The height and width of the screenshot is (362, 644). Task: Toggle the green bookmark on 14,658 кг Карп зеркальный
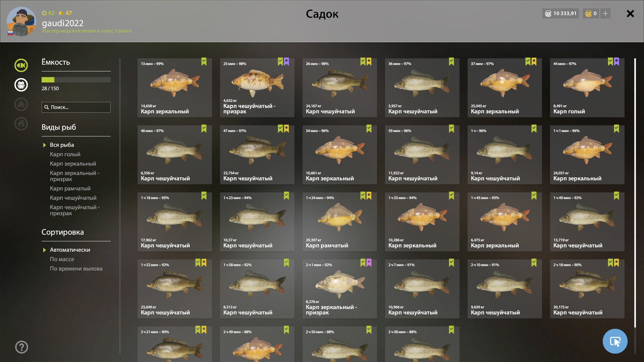point(204,62)
